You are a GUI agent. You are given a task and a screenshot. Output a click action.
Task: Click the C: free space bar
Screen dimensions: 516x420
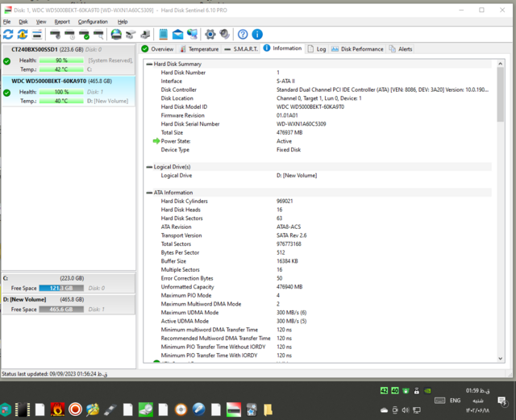point(60,288)
